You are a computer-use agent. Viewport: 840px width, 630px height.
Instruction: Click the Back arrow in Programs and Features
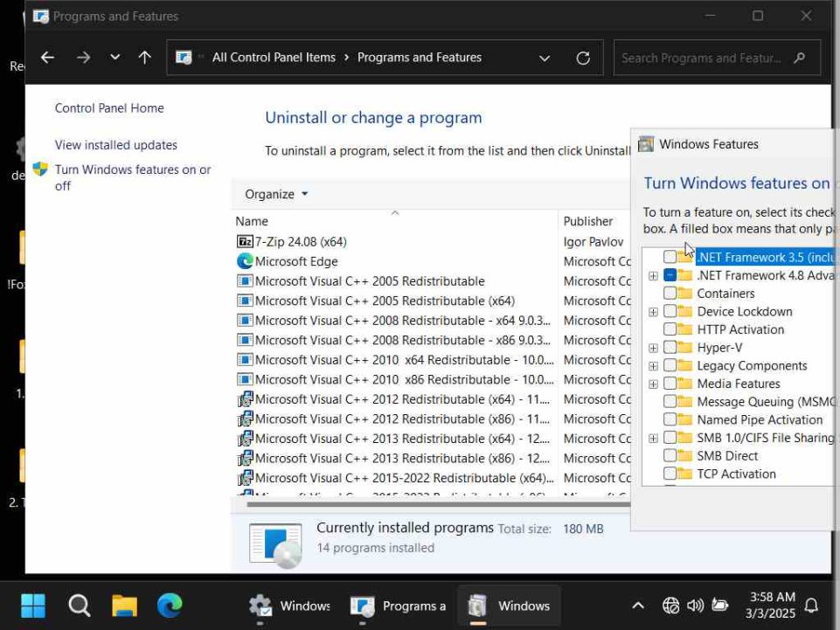[x=48, y=58]
